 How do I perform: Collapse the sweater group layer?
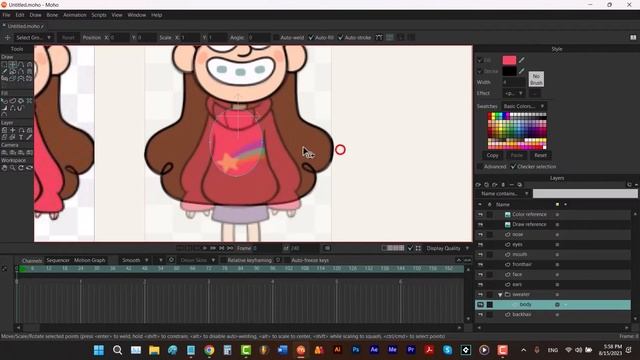point(500,295)
